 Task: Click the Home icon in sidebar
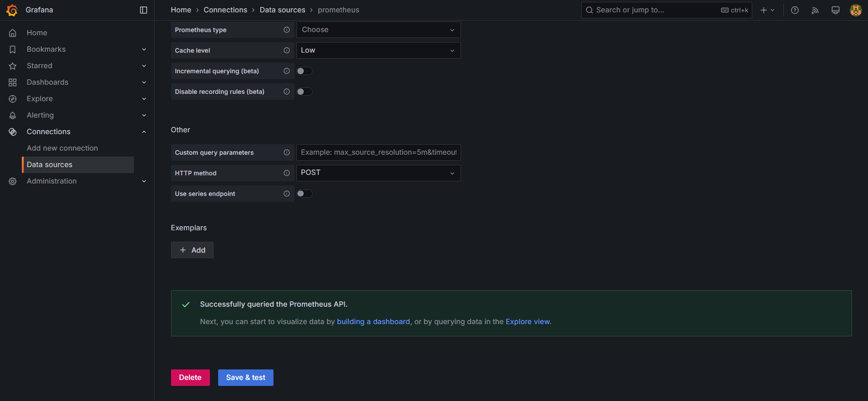pos(13,33)
